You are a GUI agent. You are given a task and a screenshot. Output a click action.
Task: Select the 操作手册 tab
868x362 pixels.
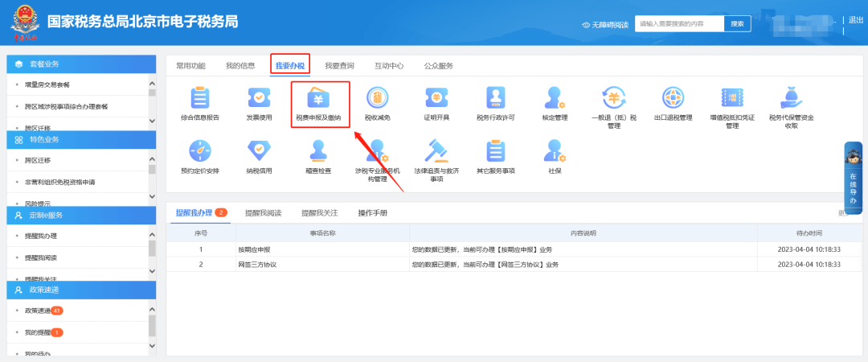click(x=373, y=213)
